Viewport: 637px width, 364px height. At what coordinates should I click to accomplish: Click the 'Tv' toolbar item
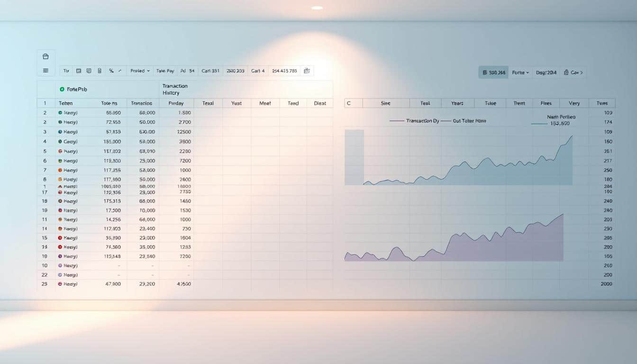pyautogui.click(x=66, y=71)
